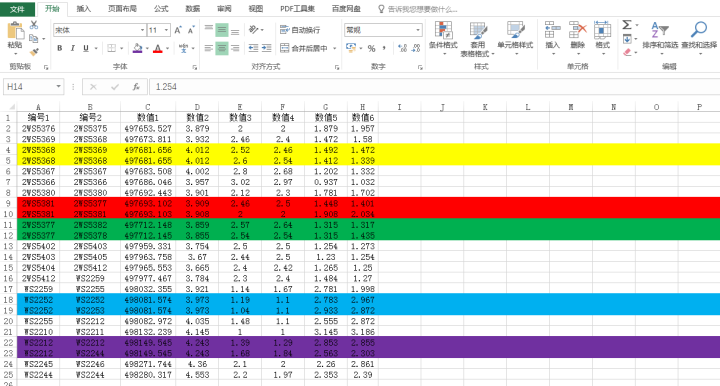
Task: Click the Paste clipboard icon
Action: coord(15,31)
